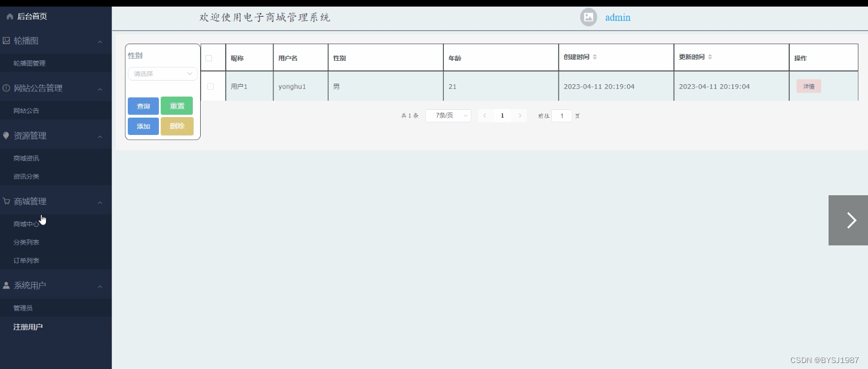Collapse the 资源管理 menu chevron
The width and height of the screenshot is (868, 369).
[x=100, y=137]
